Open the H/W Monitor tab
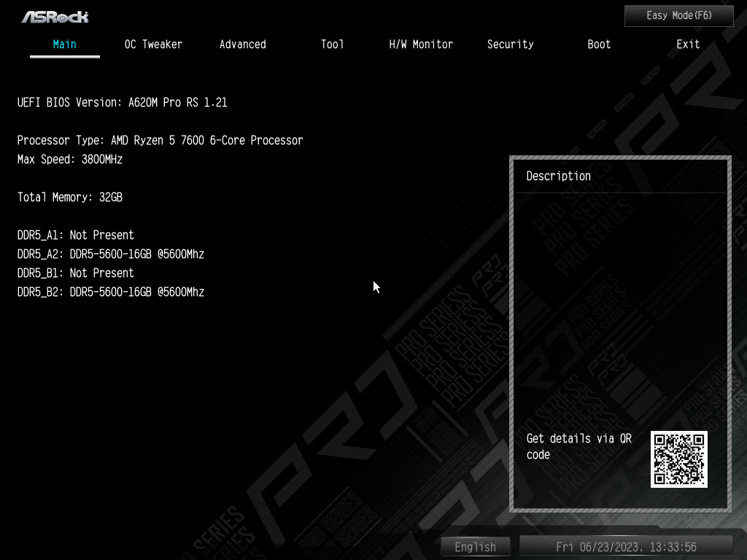The width and height of the screenshot is (747, 560). point(421,44)
